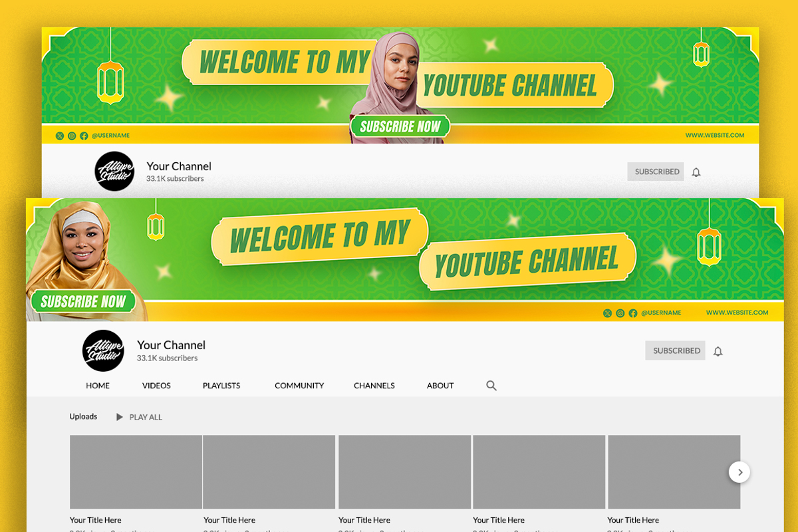798x532 pixels.
Task: Click fifth video's Your Title Here
Action: [x=633, y=520]
